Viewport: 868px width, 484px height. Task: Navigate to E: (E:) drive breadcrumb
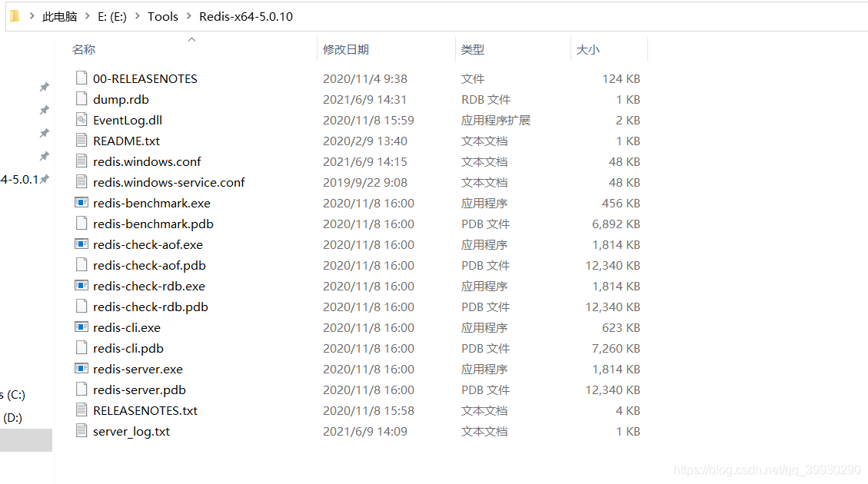point(112,17)
